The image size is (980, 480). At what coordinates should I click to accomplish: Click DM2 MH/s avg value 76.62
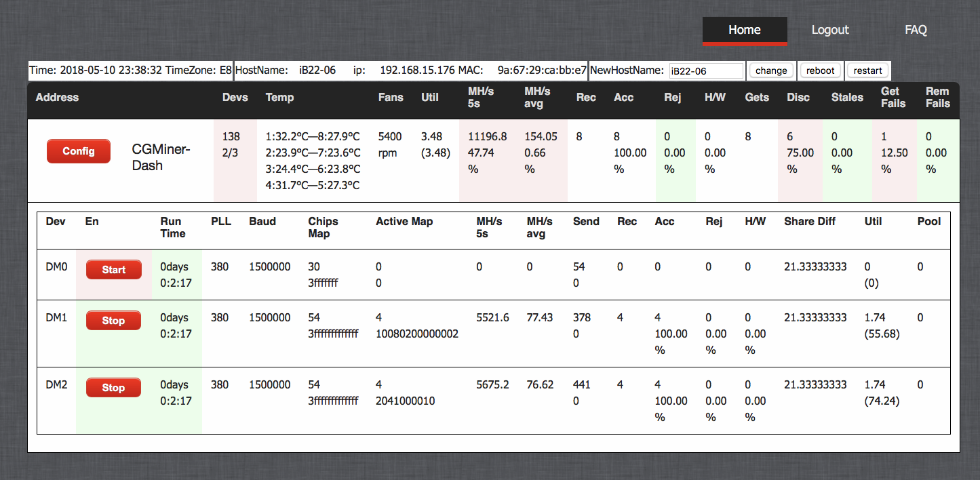(540, 384)
